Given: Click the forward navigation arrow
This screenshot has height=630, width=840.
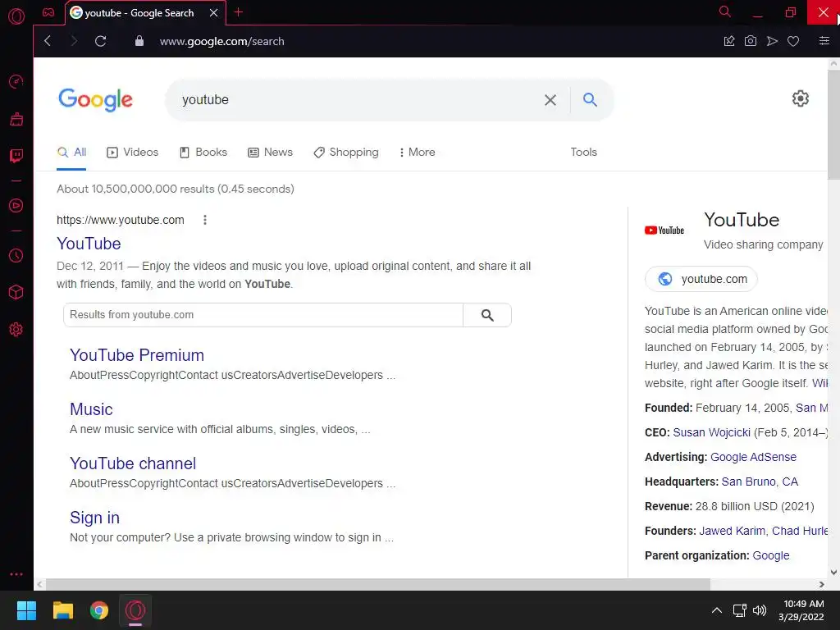Looking at the screenshot, I should coord(74,41).
